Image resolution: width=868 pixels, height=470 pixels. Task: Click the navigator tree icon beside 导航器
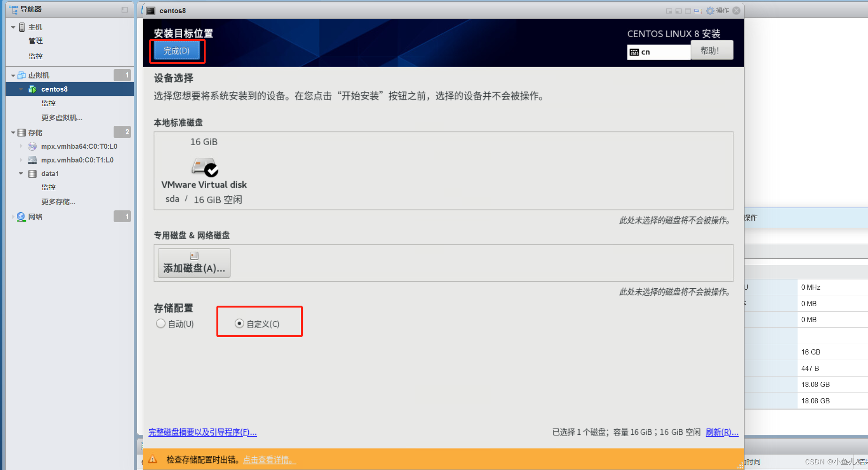click(13, 9)
